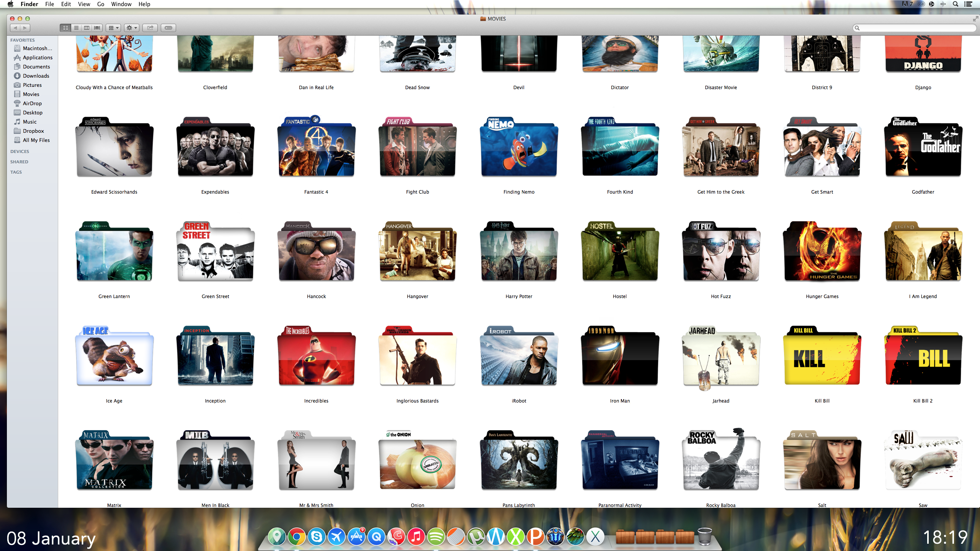
Task: Open the File menu
Action: 50,4
